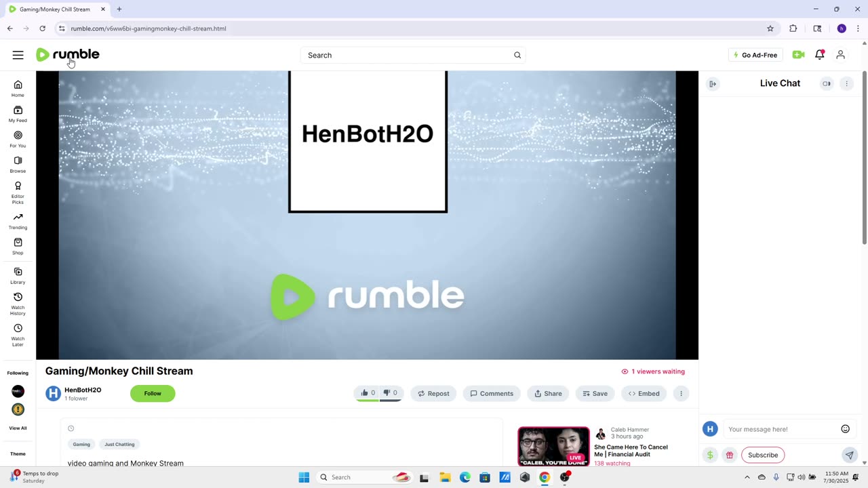This screenshot has height=488, width=868.
Task: Click the HenBotH2O channel avatar
Action: 53,393
